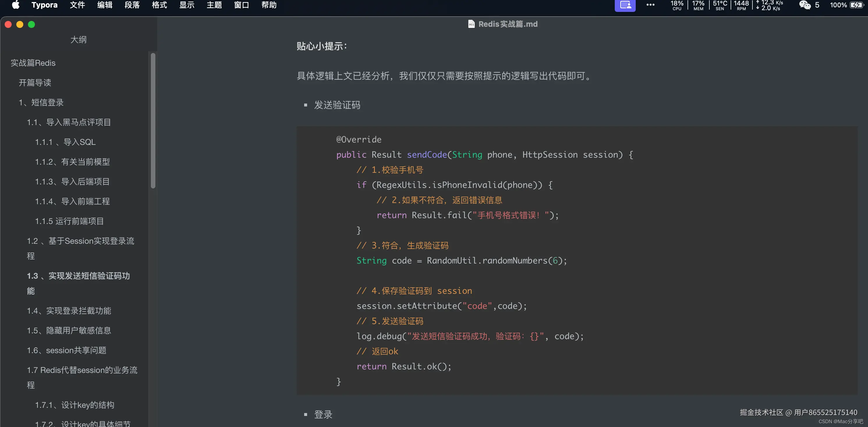Image resolution: width=868 pixels, height=427 pixels.
Task: Click the 贴心小提示 heading text
Action: [321, 46]
